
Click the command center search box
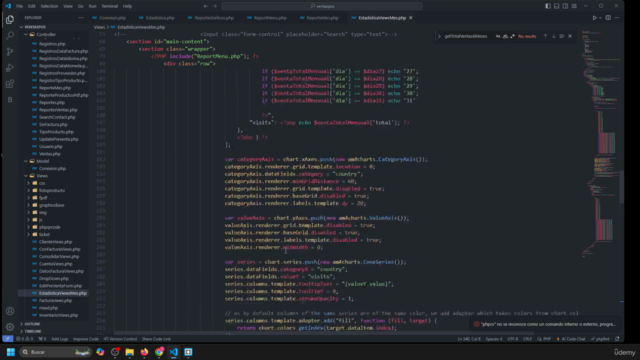pos(322,6)
